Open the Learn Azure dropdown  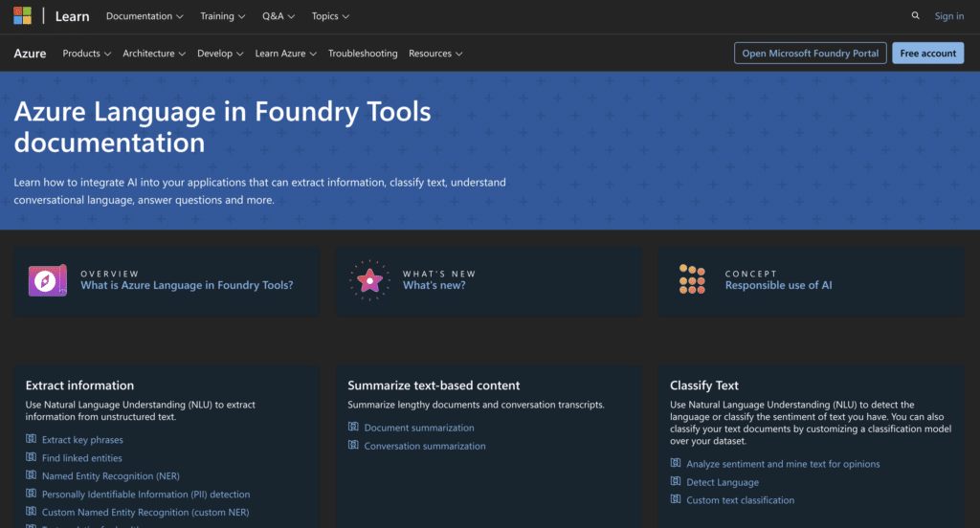tap(285, 54)
